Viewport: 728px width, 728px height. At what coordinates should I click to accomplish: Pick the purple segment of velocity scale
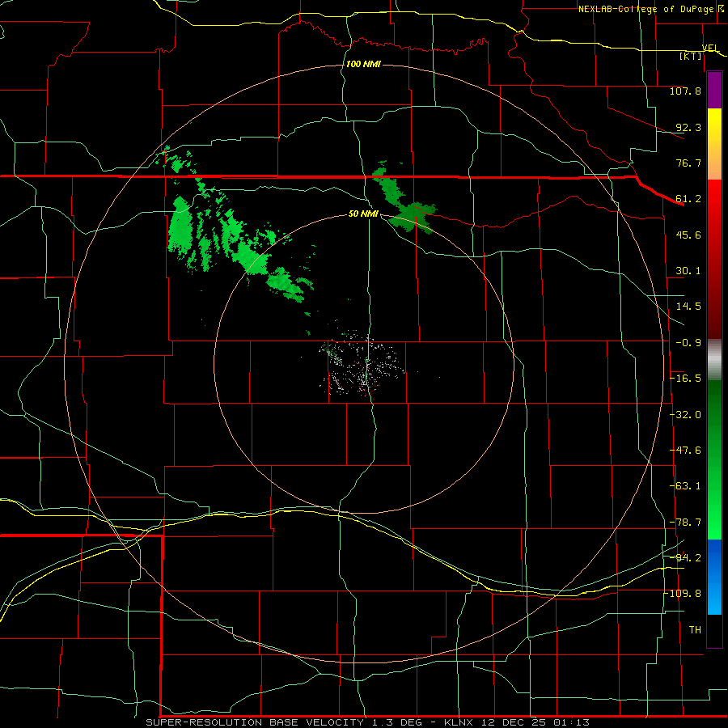pos(714,91)
